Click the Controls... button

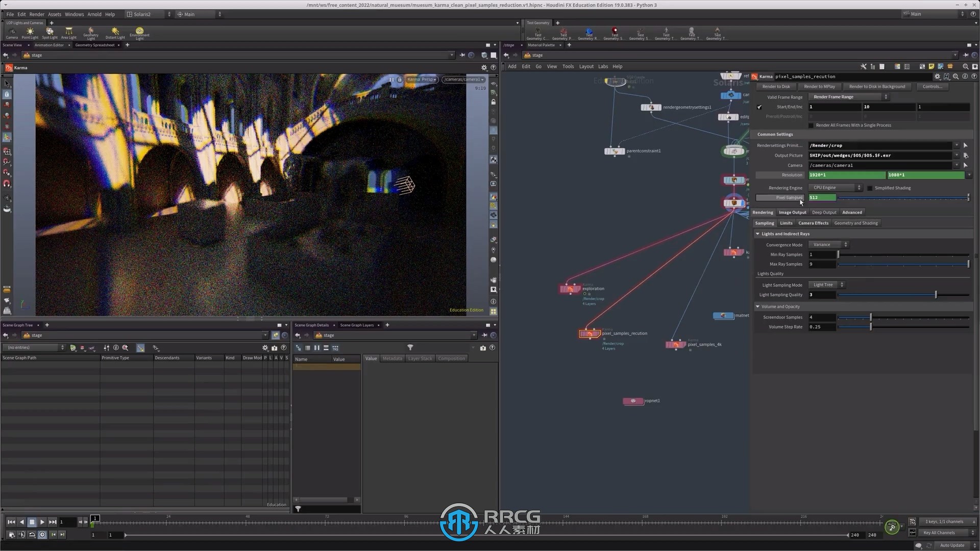[932, 87]
